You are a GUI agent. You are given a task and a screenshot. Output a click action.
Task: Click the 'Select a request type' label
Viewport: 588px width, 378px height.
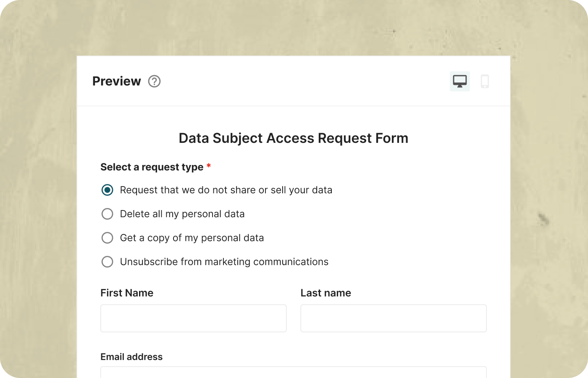152,167
